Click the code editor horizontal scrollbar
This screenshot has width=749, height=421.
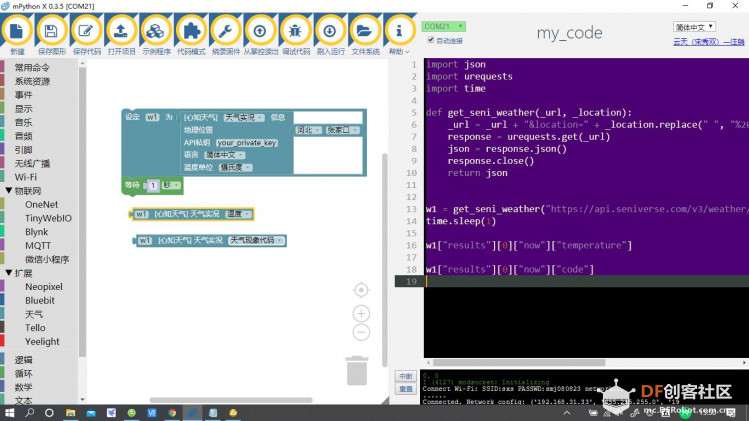tap(519, 363)
